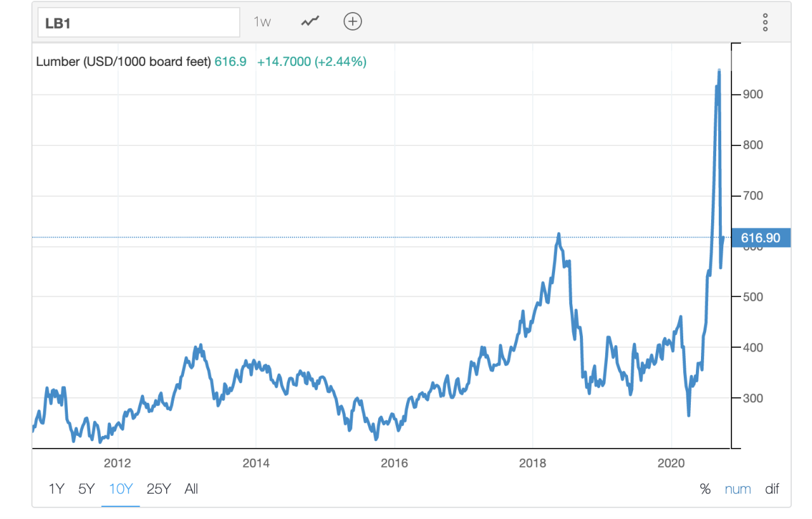Select the 10Y time range
The width and height of the screenshot is (812, 519).
click(121, 489)
